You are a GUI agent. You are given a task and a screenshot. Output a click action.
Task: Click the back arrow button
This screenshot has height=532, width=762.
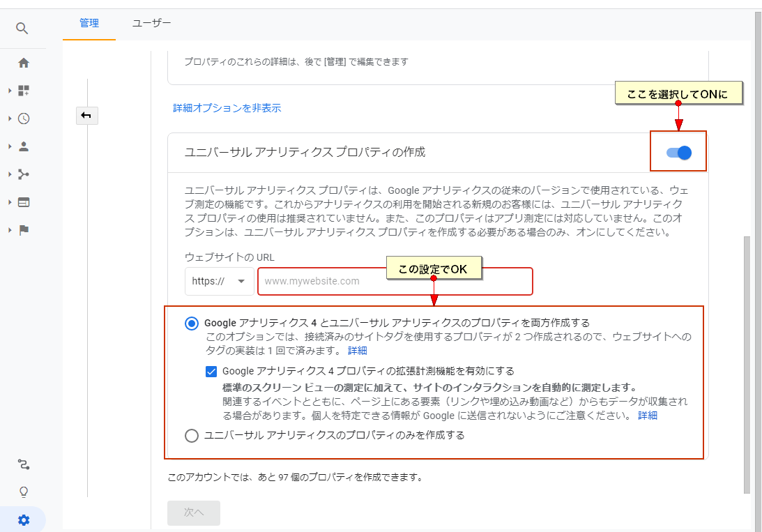86,115
